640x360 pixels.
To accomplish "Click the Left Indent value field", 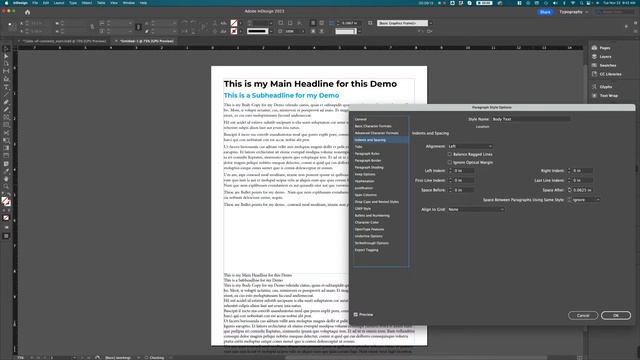I will pos(464,171).
